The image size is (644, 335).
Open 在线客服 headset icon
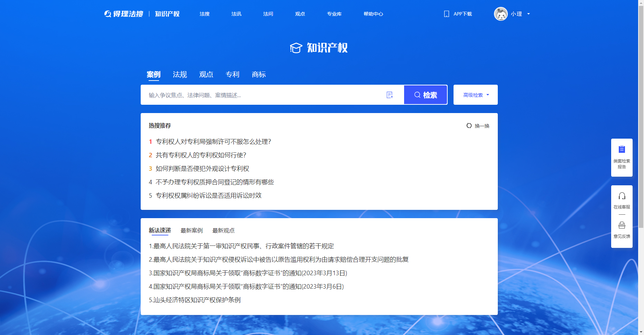point(622,196)
